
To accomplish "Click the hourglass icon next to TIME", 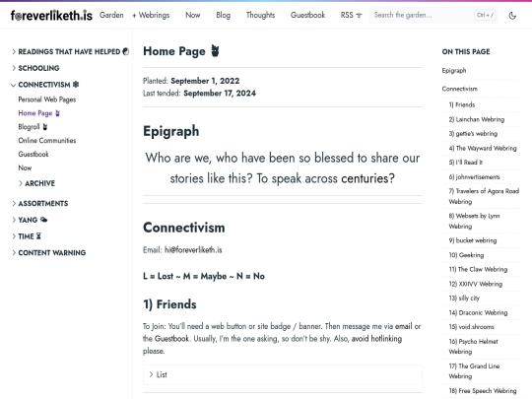I will [38, 236].
